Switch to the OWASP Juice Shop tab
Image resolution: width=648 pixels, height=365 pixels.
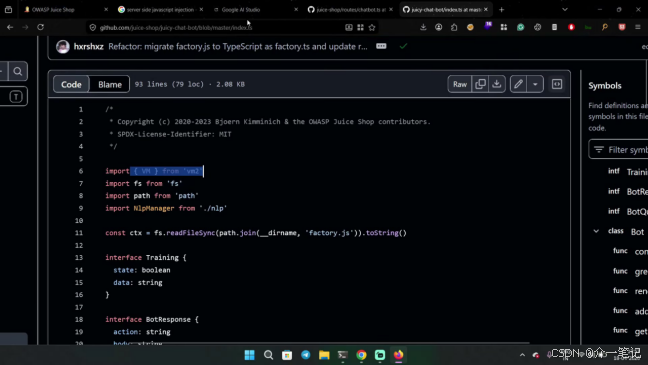[x=53, y=10]
